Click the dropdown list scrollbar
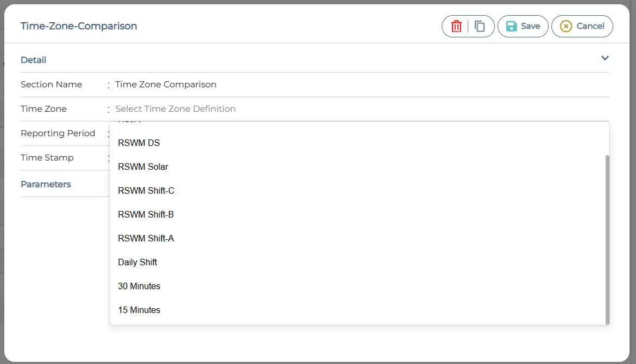The height and width of the screenshot is (364, 636). pyautogui.click(x=607, y=239)
